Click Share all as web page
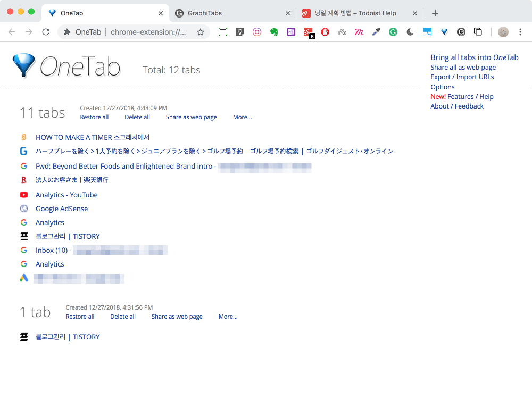532x399 pixels. pos(463,67)
